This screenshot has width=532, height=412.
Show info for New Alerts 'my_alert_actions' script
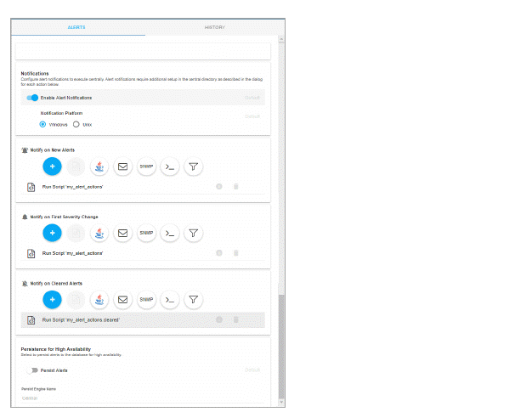218,186
